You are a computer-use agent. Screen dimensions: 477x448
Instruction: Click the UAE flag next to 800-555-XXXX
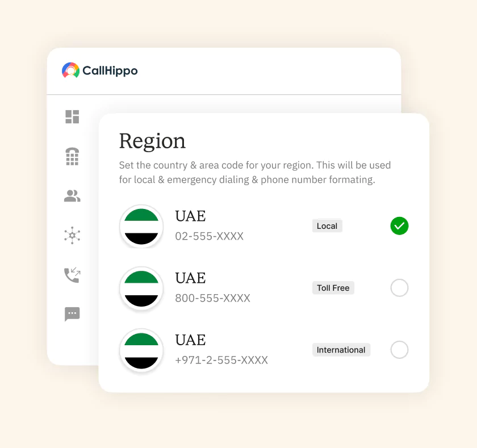tap(141, 288)
